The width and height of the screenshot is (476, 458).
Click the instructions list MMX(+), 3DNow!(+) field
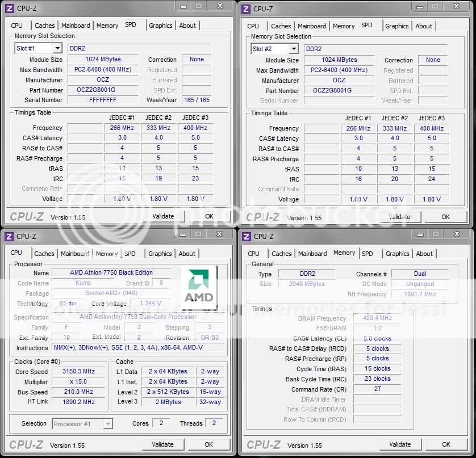139,347
